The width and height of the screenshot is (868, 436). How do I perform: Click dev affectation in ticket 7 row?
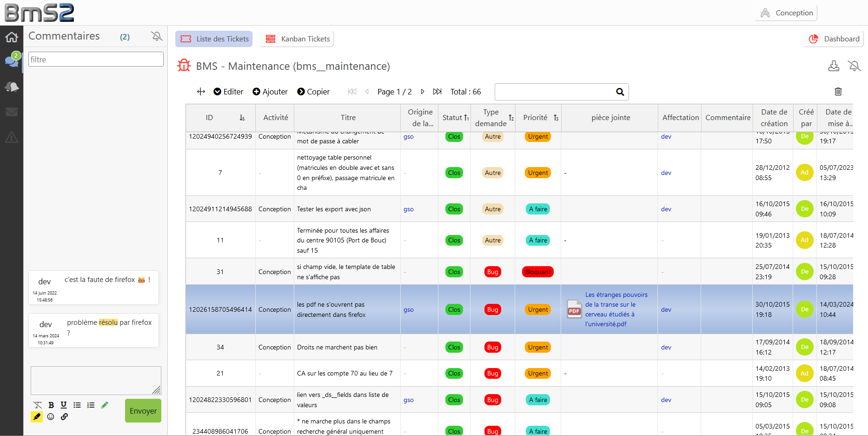click(x=666, y=173)
